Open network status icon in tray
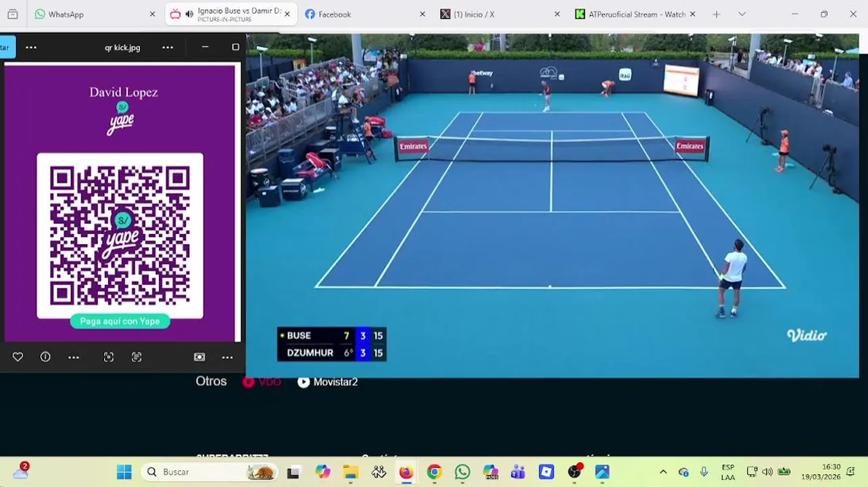This screenshot has height=487, width=868. (x=752, y=472)
